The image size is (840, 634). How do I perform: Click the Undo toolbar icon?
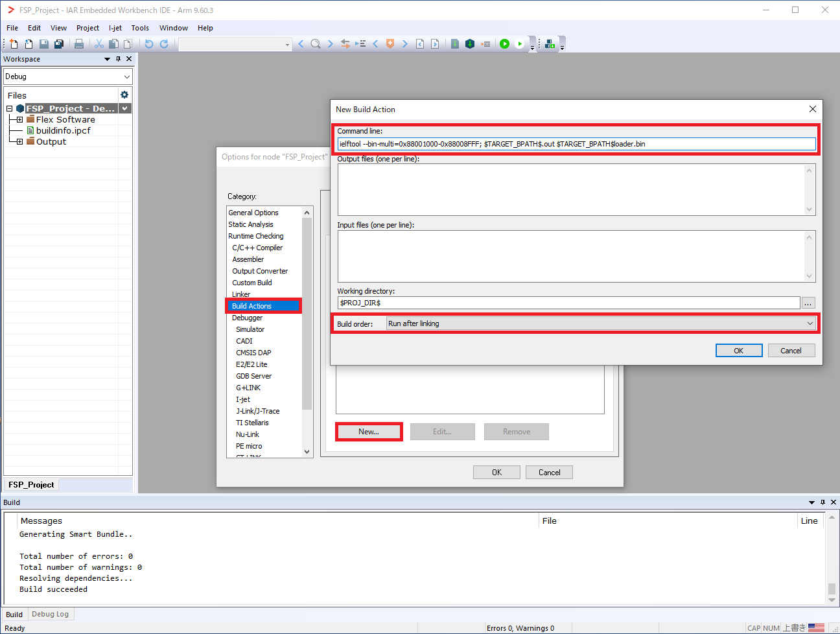pos(148,43)
